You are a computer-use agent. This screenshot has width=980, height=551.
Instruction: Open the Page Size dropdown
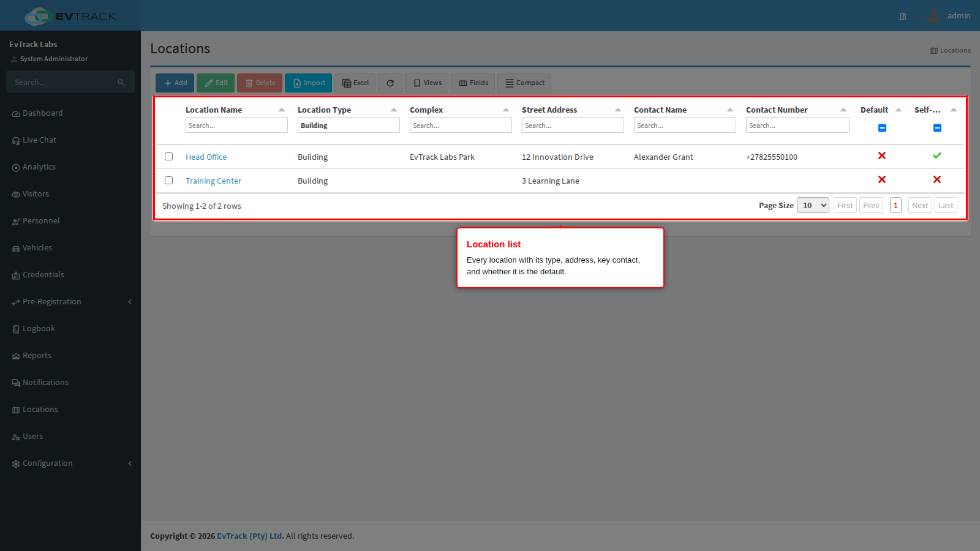pos(813,205)
